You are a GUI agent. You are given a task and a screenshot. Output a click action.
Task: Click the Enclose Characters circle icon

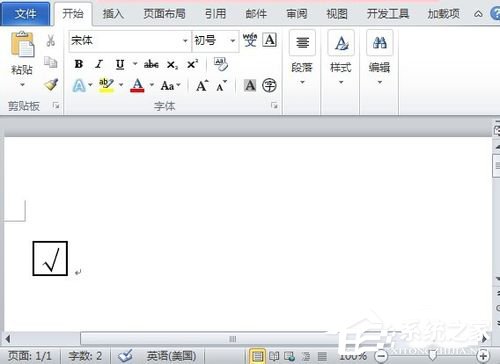[269, 86]
